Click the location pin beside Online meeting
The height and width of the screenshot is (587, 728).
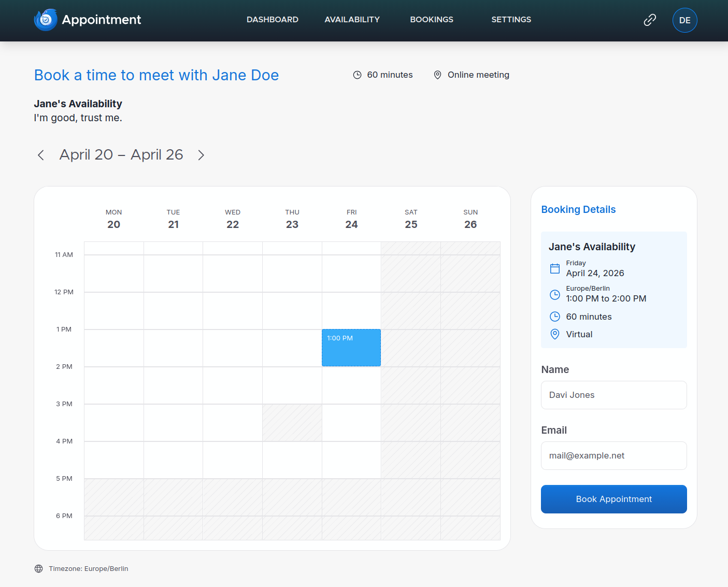pos(437,75)
